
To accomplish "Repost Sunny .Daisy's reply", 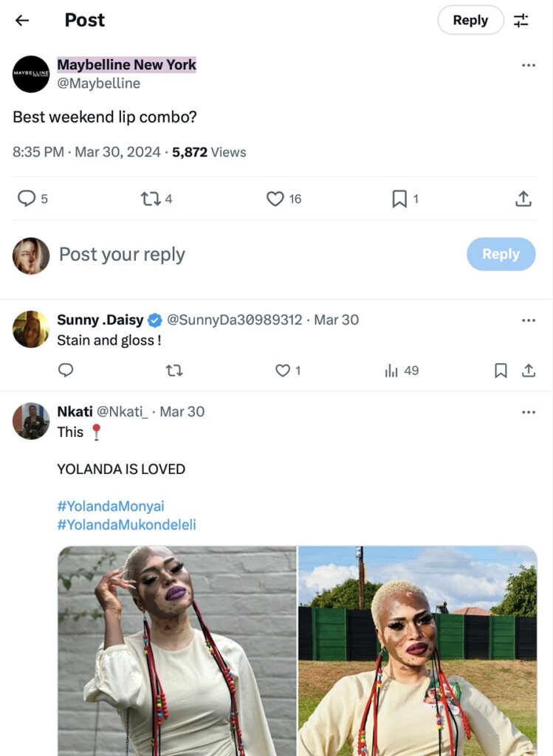I will tap(174, 371).
